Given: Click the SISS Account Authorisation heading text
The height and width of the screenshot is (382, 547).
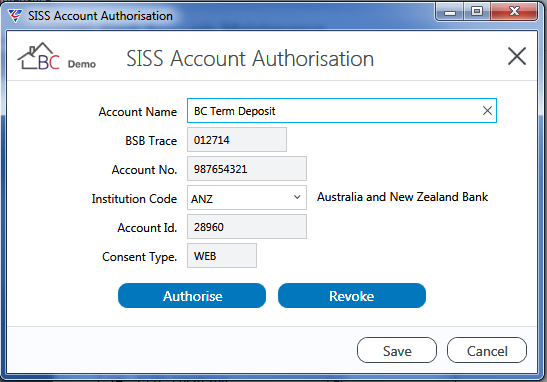Looking at the screenshot, I should (250, 58).
